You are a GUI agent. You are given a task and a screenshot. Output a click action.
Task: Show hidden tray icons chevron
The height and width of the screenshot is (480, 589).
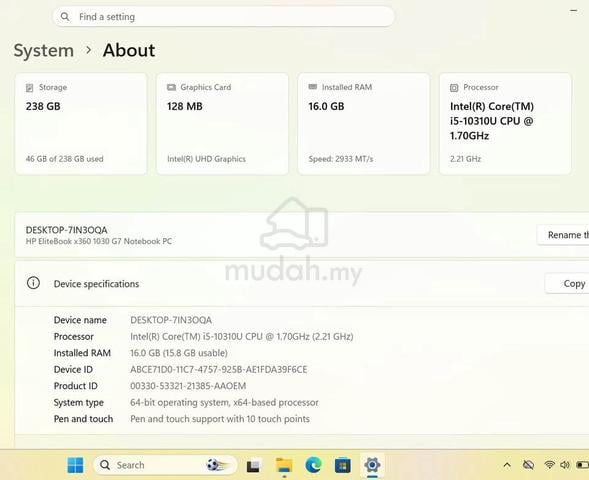(507, 465)
